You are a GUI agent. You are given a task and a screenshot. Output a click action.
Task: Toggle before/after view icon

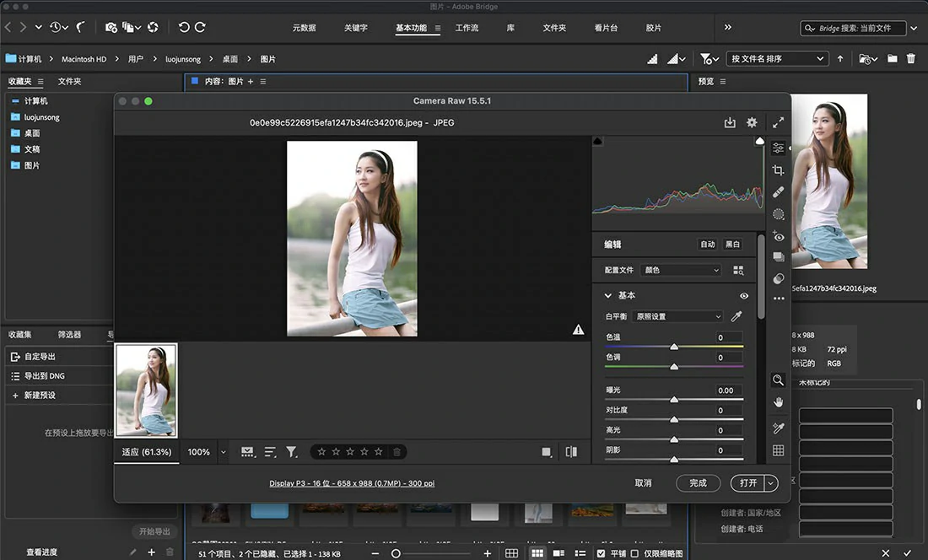(x=571, y=452)
